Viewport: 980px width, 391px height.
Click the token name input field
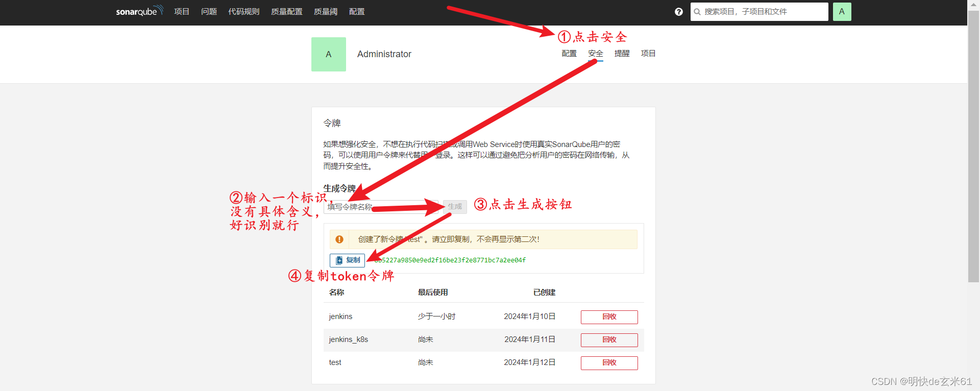coord(381,207)
